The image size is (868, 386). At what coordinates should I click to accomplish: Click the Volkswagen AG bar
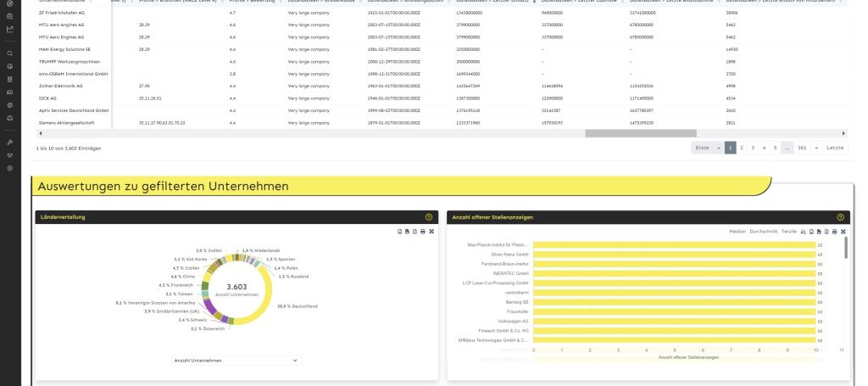674,322
